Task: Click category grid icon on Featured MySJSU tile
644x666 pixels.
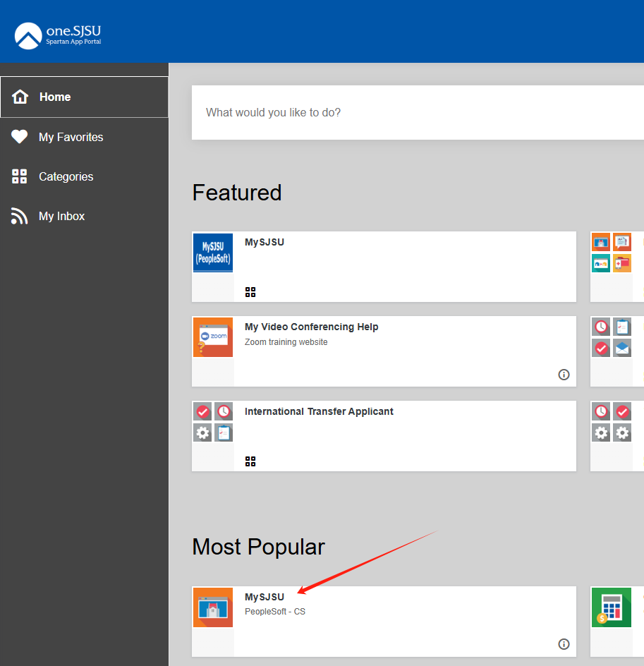Action: [x=250, y=292]
